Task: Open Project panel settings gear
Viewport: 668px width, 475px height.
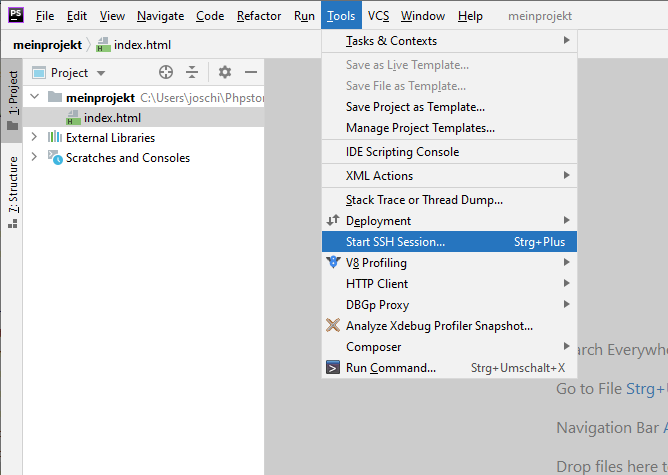Action: [225, 72]
